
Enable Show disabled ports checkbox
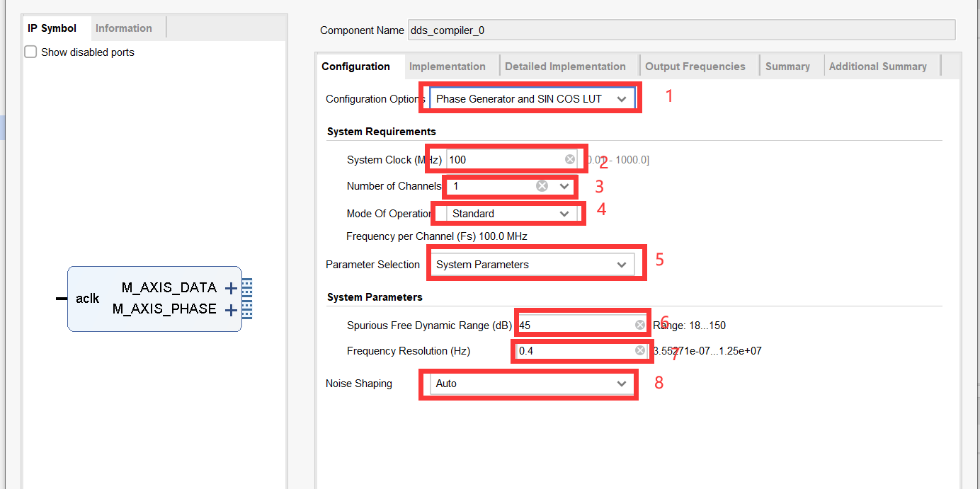click(31, 52)
